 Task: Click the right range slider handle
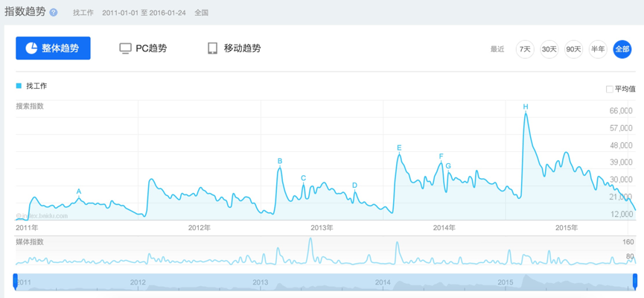pos(635,282)
